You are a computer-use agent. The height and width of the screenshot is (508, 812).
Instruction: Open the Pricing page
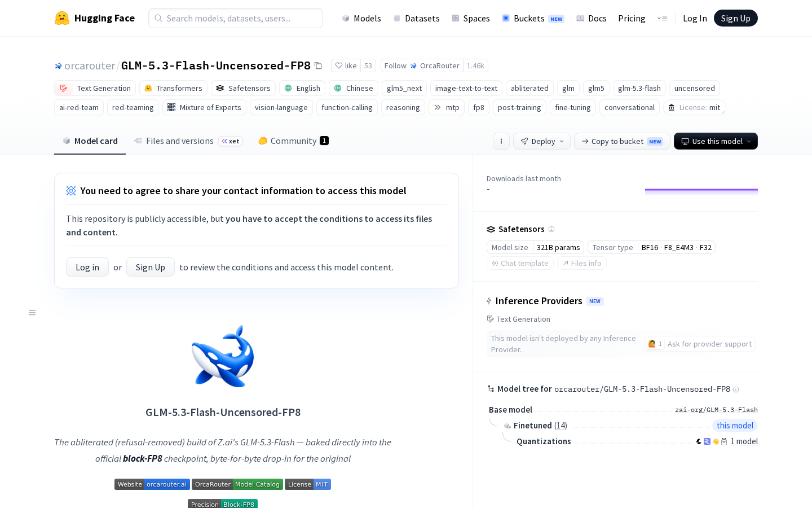[x=632, y=18]
